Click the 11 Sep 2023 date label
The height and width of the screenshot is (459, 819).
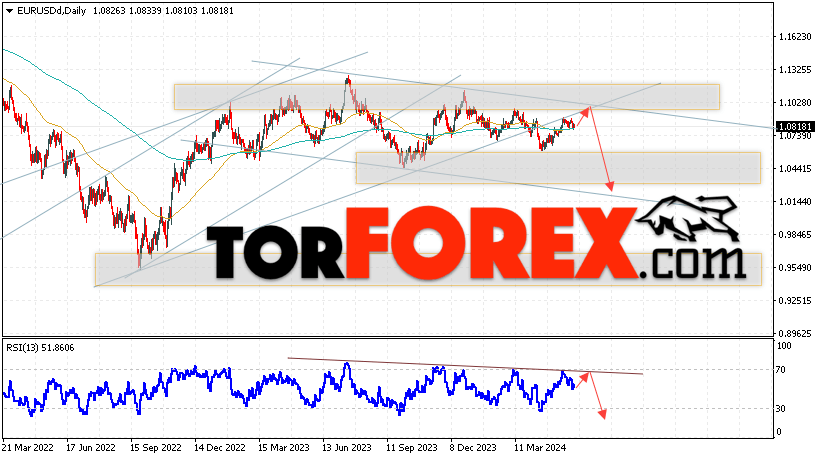pos(412,448)
